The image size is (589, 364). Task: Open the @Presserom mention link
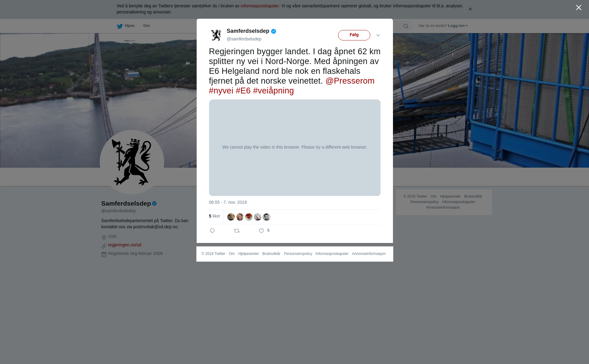(x=350, y=81)
